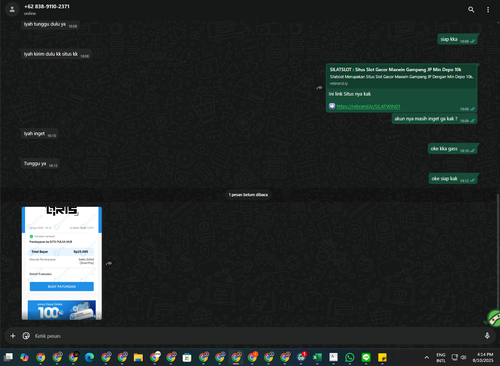Image resolution: width=500 pixels, height=366 pixels.
Task: Select the sent message "oke siap kak"
Action: point(454,179)
